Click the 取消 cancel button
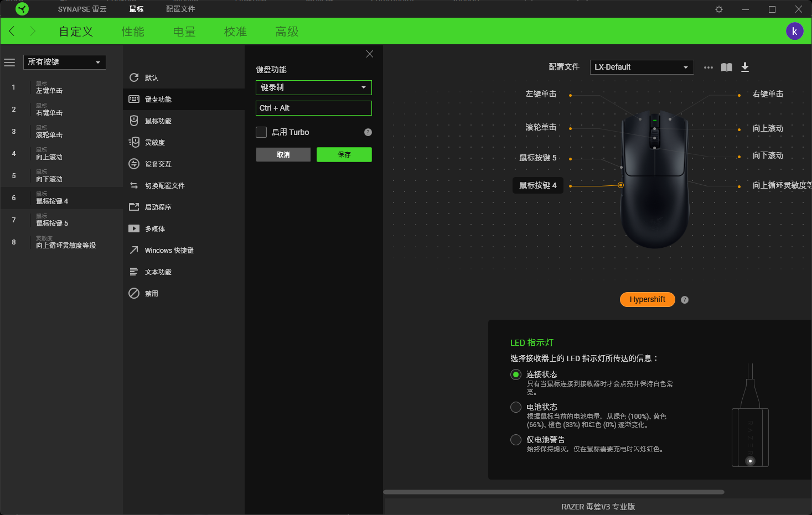This screenshot has height=515, width=812. coord(283,154)
